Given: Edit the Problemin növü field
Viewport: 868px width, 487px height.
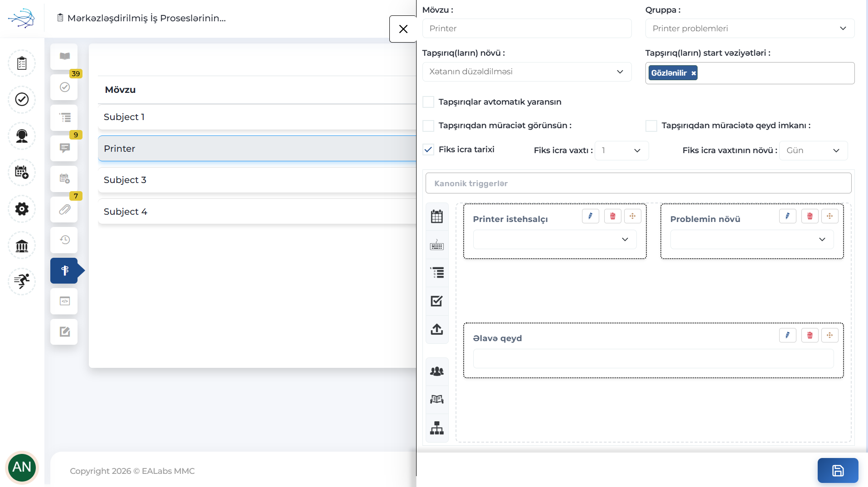Looking at the screenshot, I should point(787,216).
